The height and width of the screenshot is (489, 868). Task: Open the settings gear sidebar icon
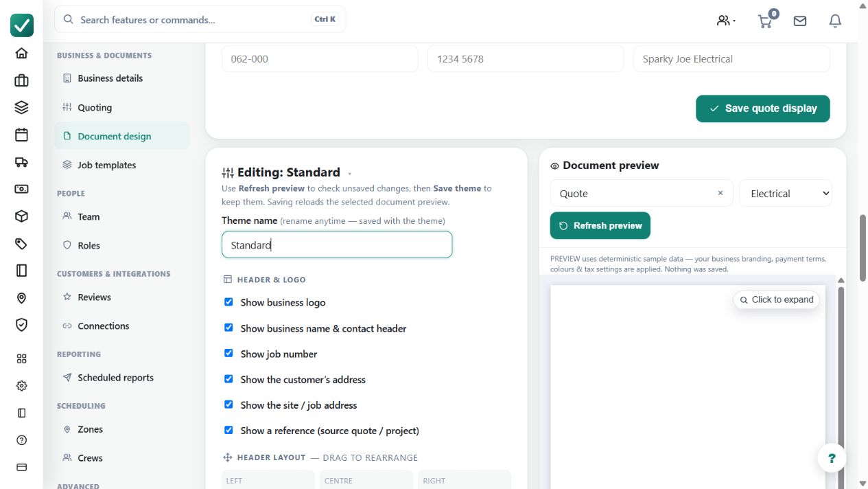point(21,386)
